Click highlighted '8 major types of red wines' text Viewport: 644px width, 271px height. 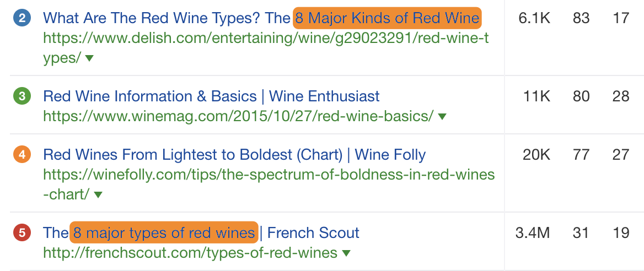tap(164, 233)
